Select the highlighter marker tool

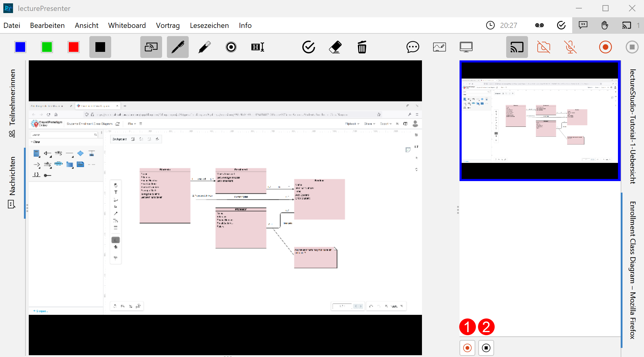204,47
